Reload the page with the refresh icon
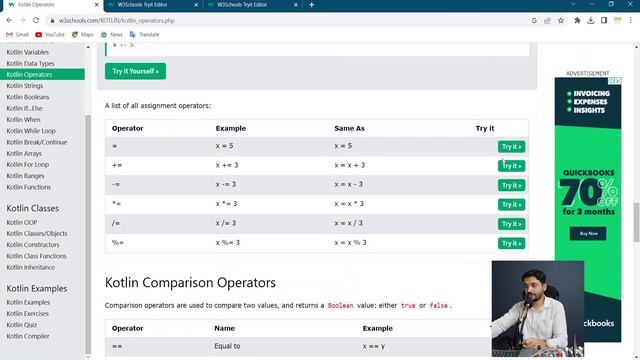 (36, 20)
